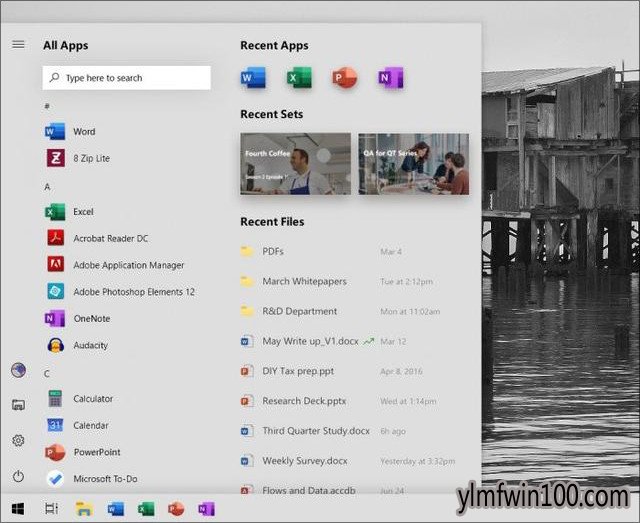Click the search box in All Apps
This screenshot has width=640, height=523.
pos(127,78)
